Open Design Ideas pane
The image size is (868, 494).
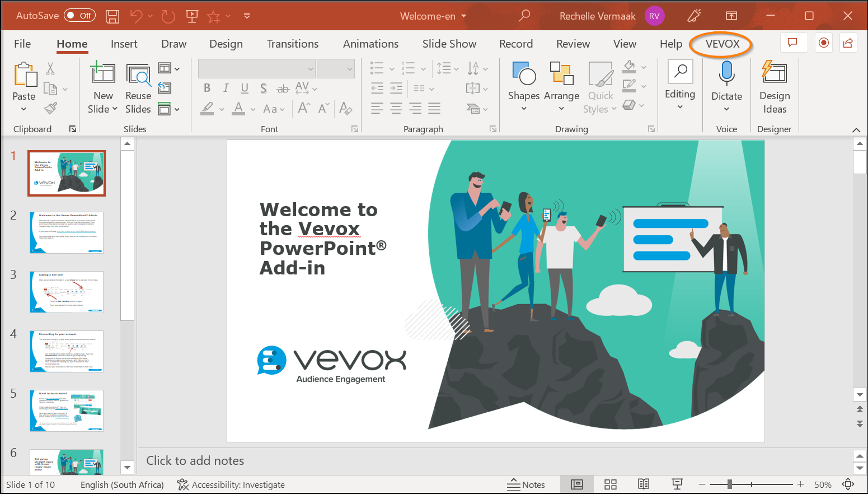pyautogui.click(x=775, y=87)
